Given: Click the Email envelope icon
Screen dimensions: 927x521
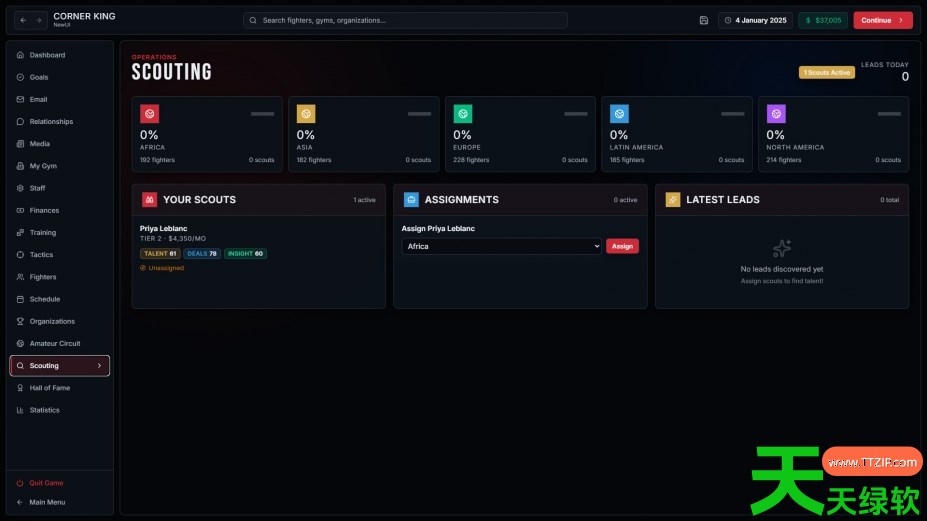Looking at the screenshot, I should (20, 99).
